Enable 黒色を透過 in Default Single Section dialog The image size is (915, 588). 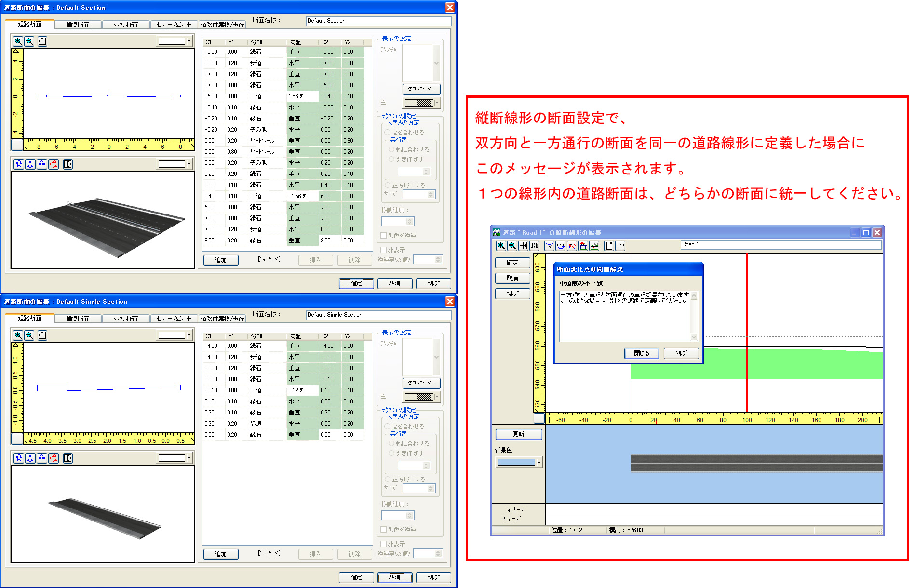(384, 530)
